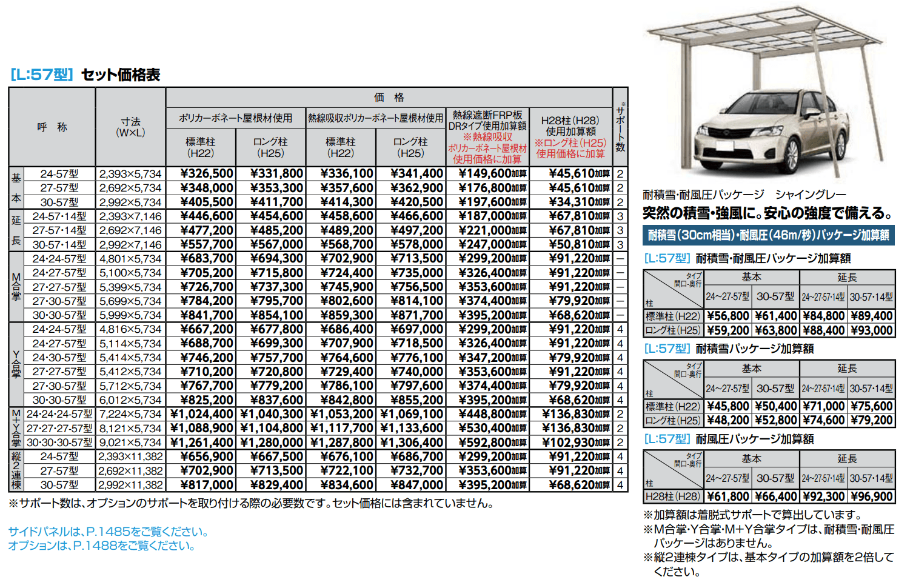Click the '突然の積雪・強風に。安心の強度で備える。' headline
The image size is (913, 588).
pyautogui.click(x=769, y=213)
